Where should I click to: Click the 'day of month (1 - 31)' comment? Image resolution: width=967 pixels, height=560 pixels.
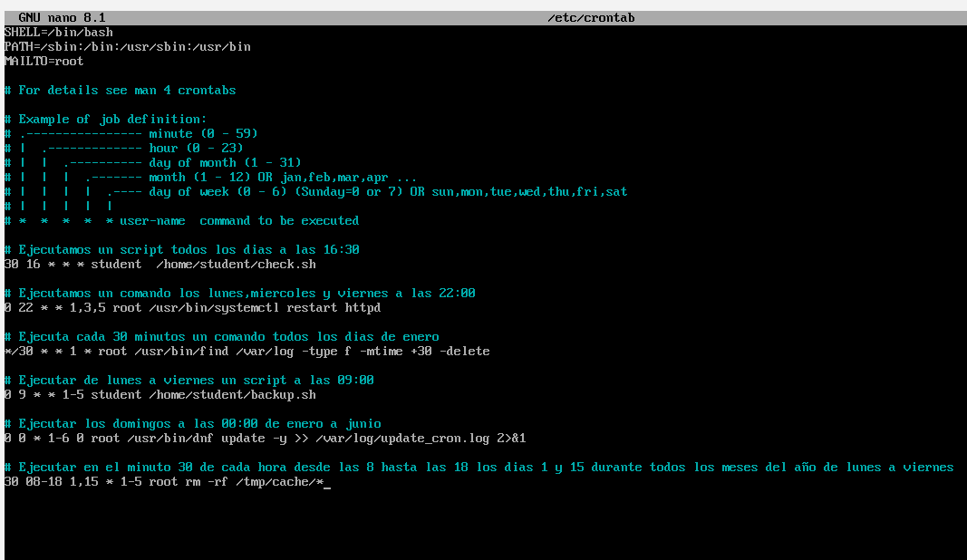pos(152,163)
